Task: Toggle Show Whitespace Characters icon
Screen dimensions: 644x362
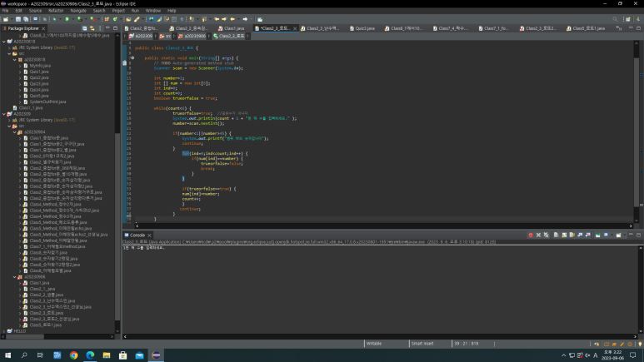Action: pyautogui.click(x=182, y=19)
